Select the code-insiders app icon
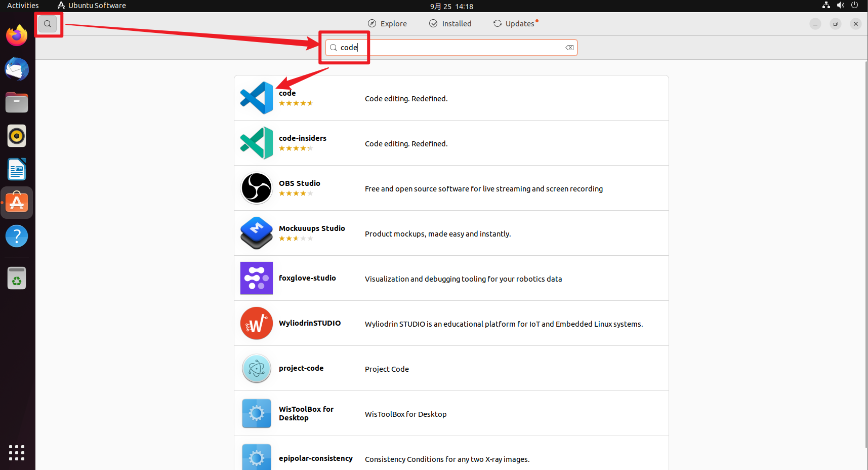 click(256, 143)
